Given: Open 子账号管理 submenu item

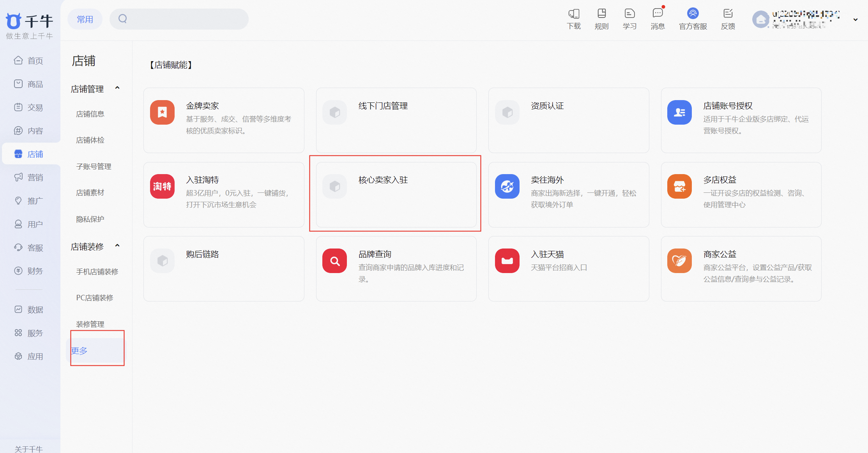Looking at the screenshot, I should [x=94, y=167].
